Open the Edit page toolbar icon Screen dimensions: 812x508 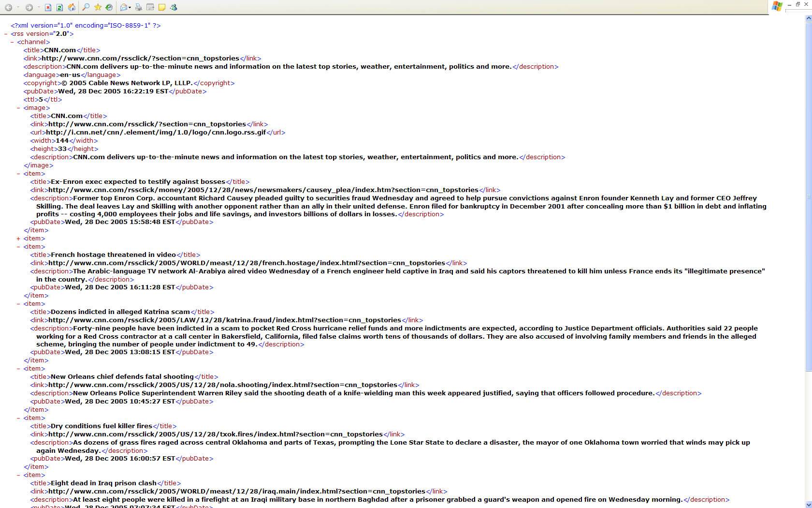150,7
